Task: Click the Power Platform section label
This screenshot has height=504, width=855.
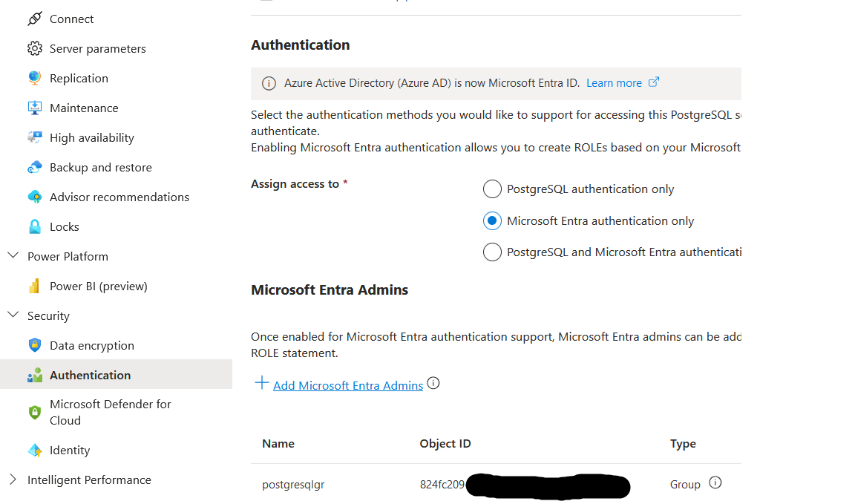Action: click(68, 256)
